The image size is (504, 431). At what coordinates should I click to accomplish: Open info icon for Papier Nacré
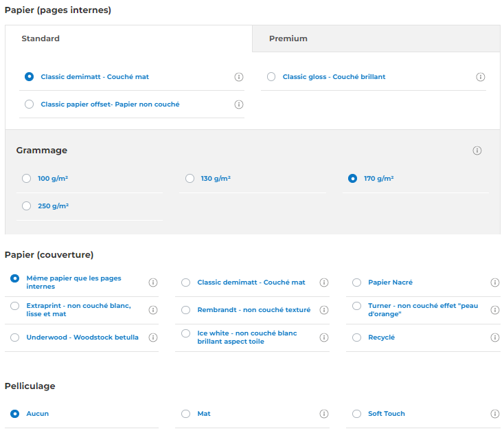point(495,283)
